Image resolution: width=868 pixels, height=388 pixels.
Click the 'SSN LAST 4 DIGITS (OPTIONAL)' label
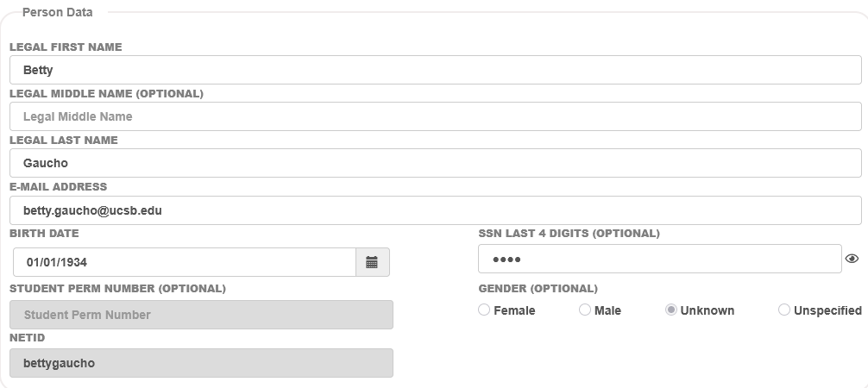tap(569, 234)
